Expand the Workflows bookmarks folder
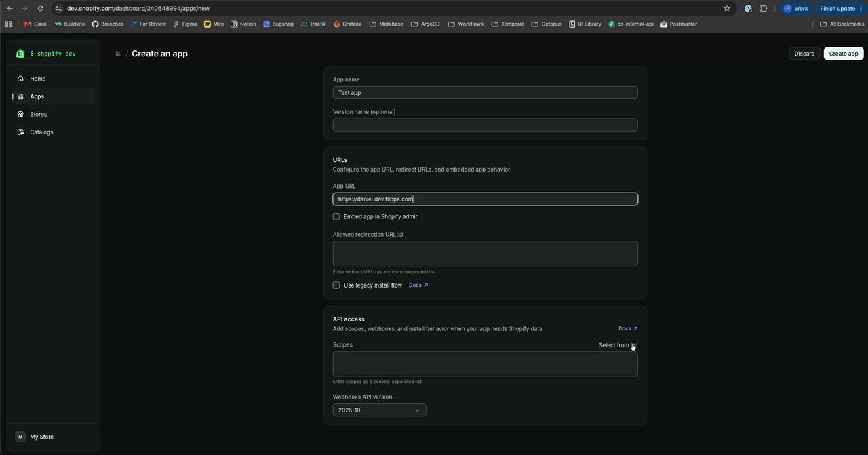 click(x=466, y=24)
